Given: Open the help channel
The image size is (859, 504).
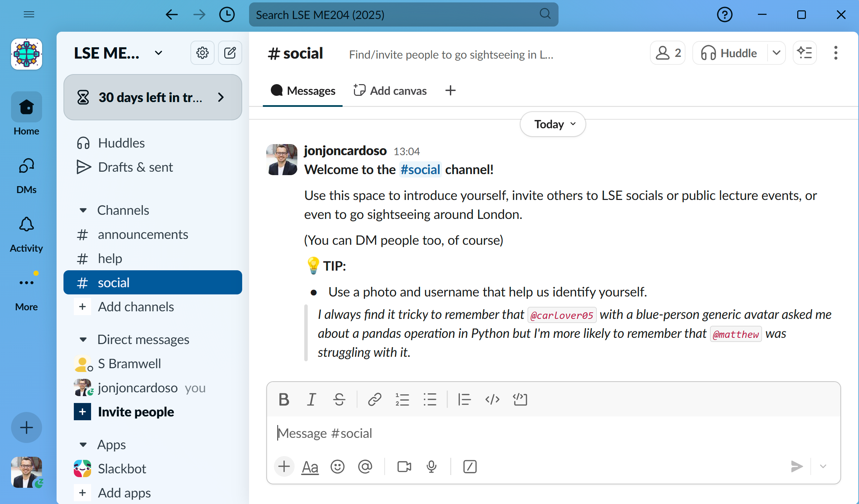Looking at the screenshot, I should [x=153, y=259].
